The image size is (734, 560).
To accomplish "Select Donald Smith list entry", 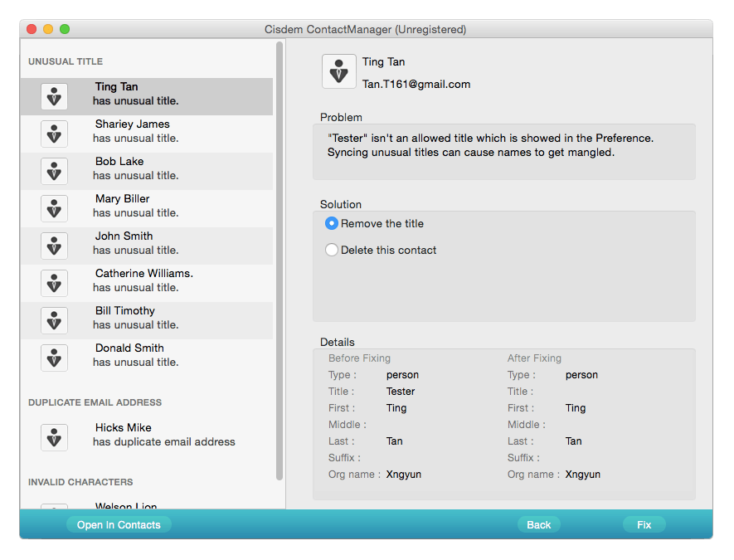I will click(x=147, y=358).
